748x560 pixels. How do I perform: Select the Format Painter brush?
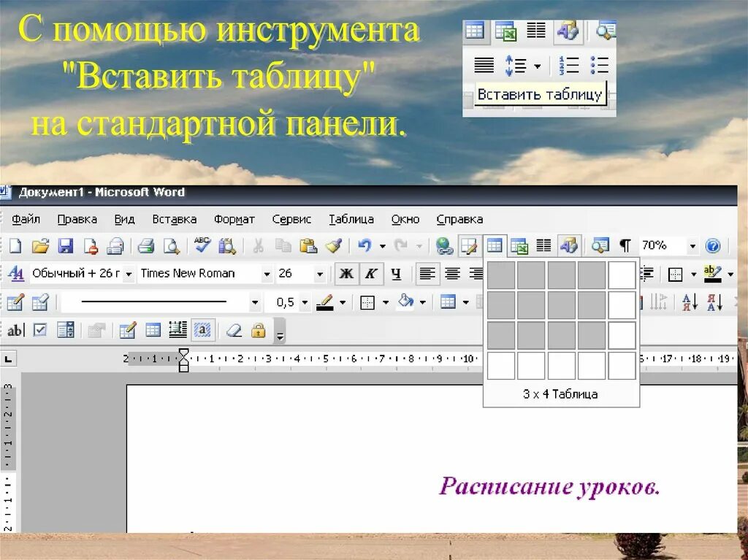pyautogui.click(x=333, y=246)
